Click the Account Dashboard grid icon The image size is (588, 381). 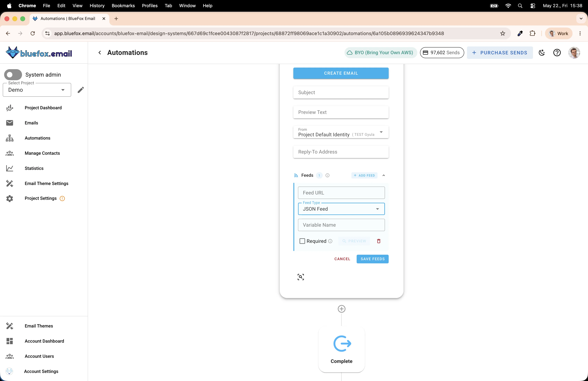10,341
